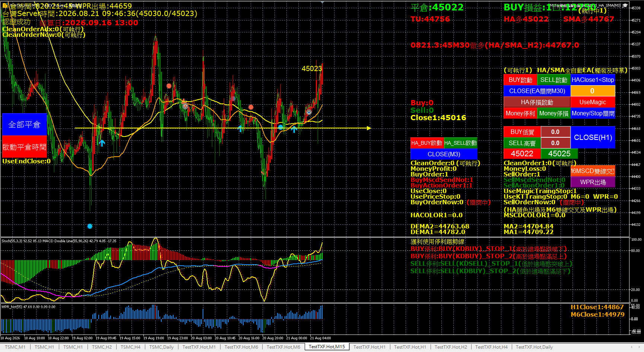The height and width of the screenshot is (352, 644).
Task: Click the CLOSE(H1) button
Action: pos(593,138)
